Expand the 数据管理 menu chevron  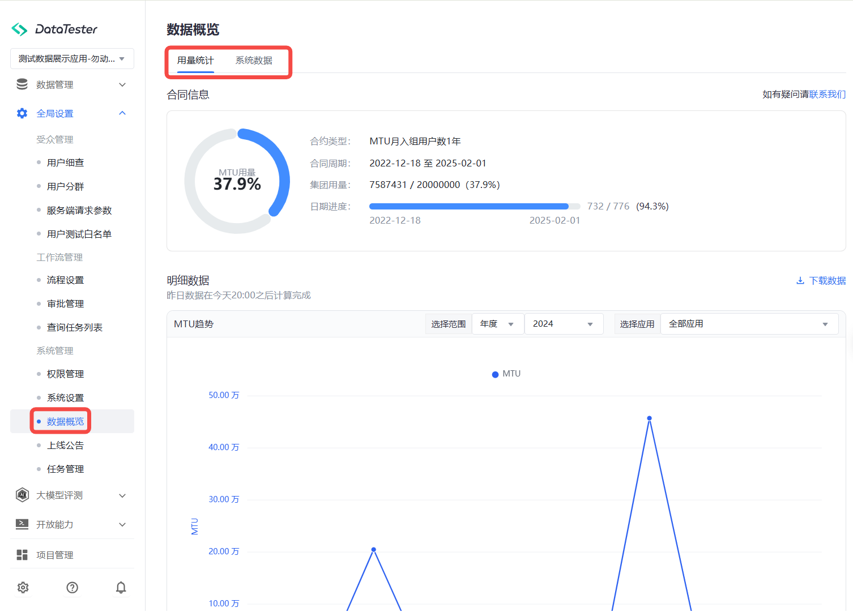coord(122,84)
